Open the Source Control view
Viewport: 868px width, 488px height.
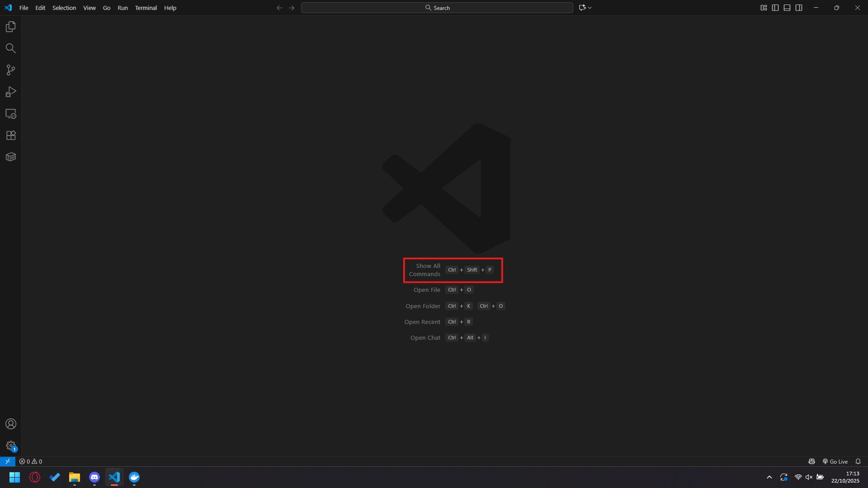10,70
